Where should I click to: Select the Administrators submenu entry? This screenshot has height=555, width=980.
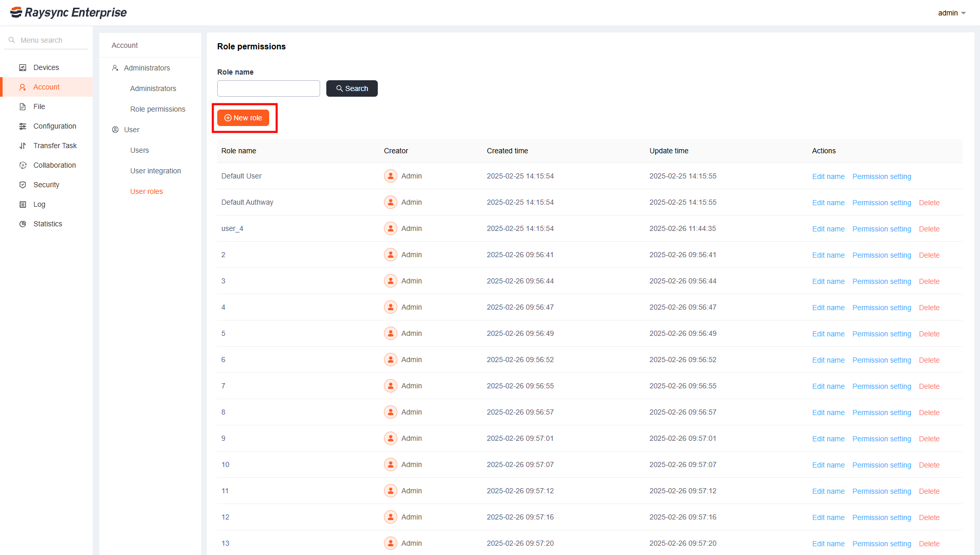153,88
